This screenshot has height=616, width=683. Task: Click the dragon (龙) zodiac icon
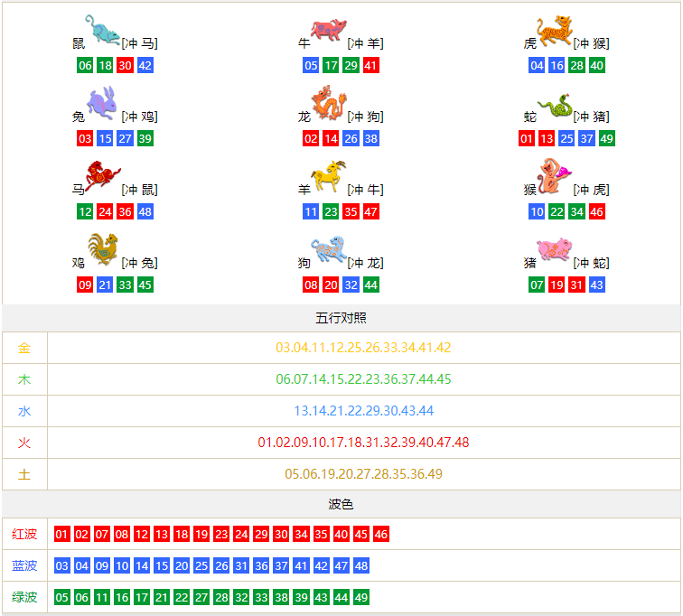(328, 103)
